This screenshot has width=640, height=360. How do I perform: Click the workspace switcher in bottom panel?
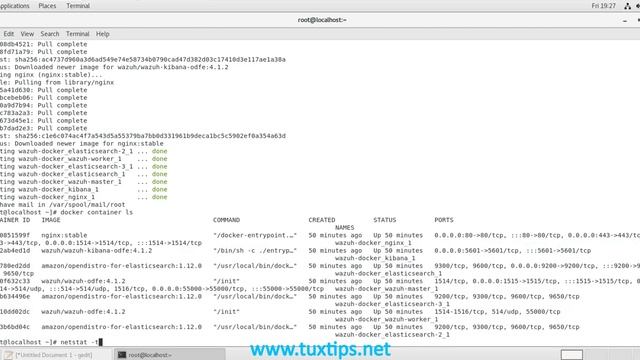pyautogui.click(x=571, y=354)
